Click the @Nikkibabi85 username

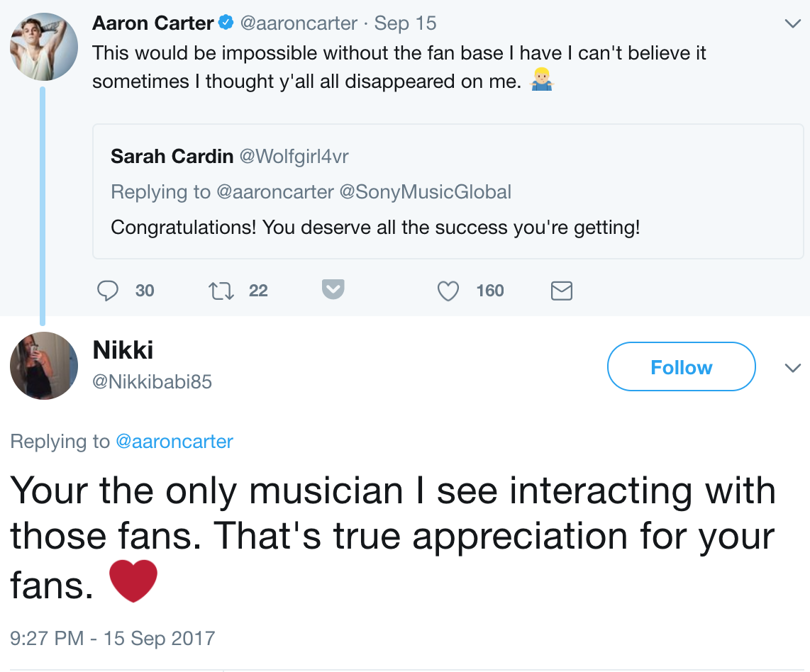[x=152, y=382]
